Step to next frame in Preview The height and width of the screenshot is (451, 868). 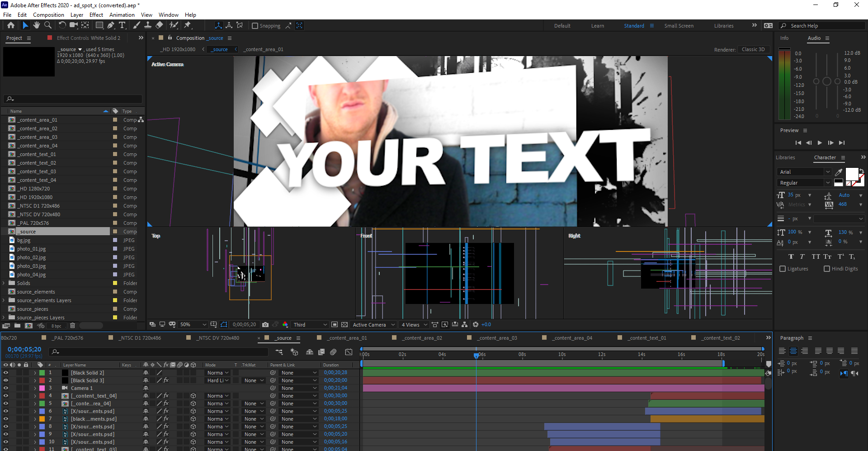coord(830,142)
